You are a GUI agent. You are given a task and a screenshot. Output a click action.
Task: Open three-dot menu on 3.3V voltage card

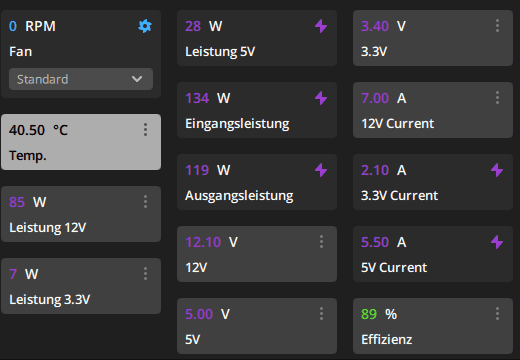coord(497,26)
